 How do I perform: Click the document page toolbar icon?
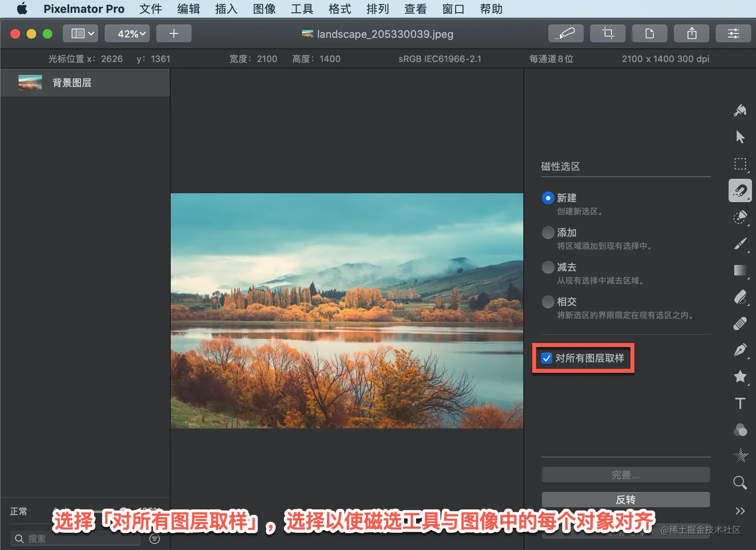[649, 33]
